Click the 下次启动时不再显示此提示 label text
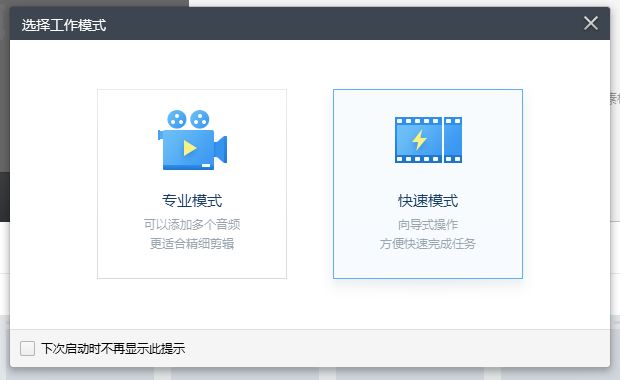620x380 pixels. pos(113,348)
